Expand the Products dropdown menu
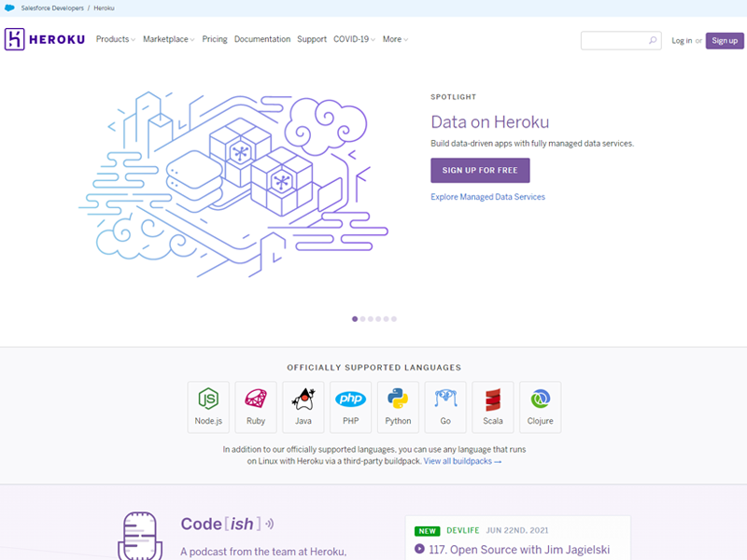 116,39
